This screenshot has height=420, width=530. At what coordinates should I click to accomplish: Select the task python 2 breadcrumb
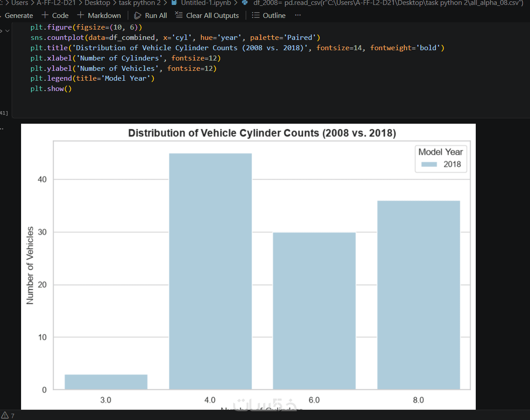click(139, 3)
